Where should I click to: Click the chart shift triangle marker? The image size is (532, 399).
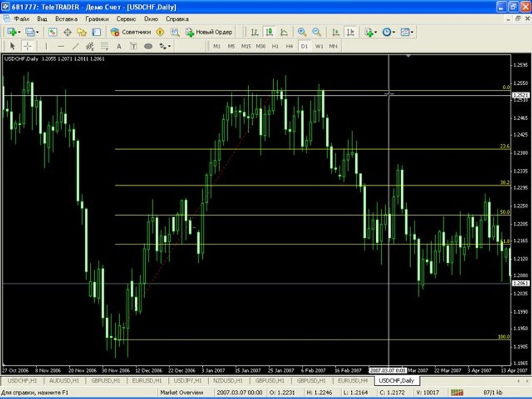click(408, 55)
